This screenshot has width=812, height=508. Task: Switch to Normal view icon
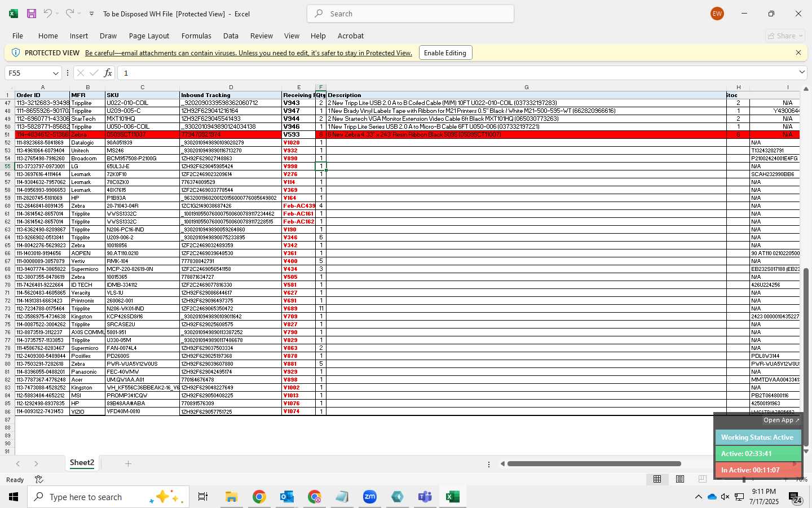(x=657, y=479)
